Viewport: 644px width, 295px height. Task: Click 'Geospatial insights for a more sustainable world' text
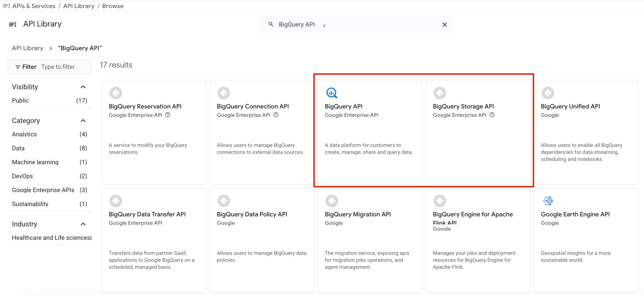pyautogui.click(x=576, y=257)
